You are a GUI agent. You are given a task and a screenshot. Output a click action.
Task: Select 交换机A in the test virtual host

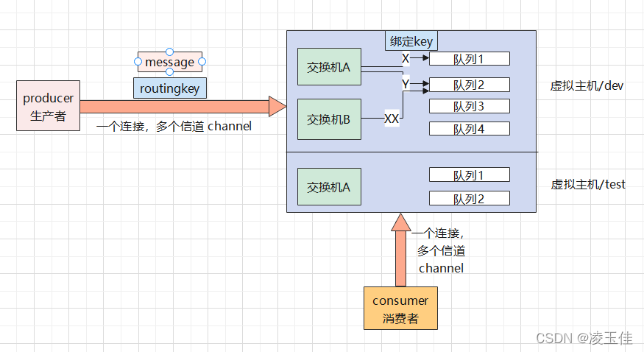[329, 186]
